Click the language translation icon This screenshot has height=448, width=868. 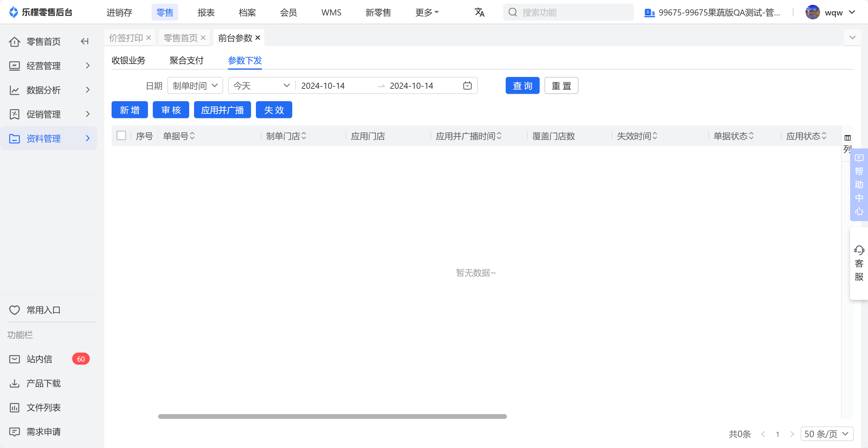point(479,12)
